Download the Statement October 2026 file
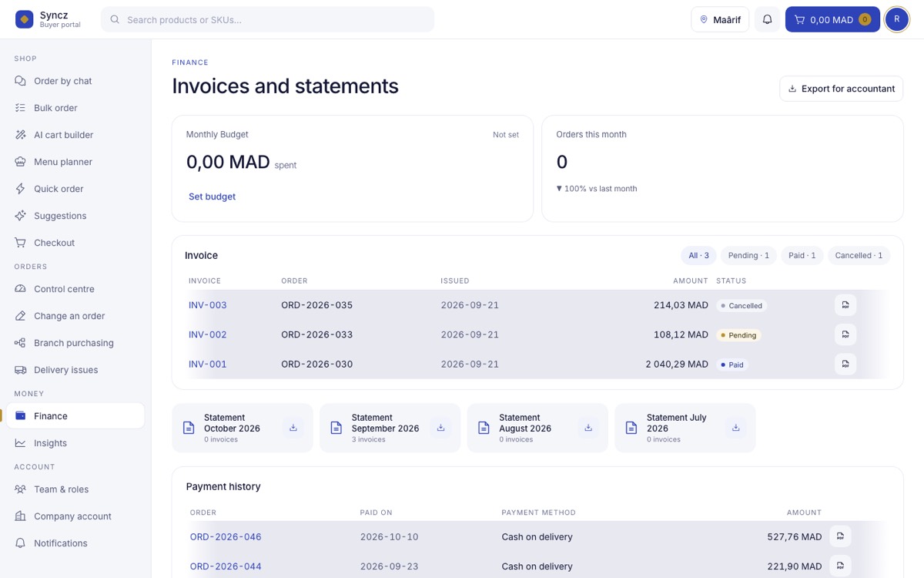Screen dimensions: 924x578 coord(293,428)
